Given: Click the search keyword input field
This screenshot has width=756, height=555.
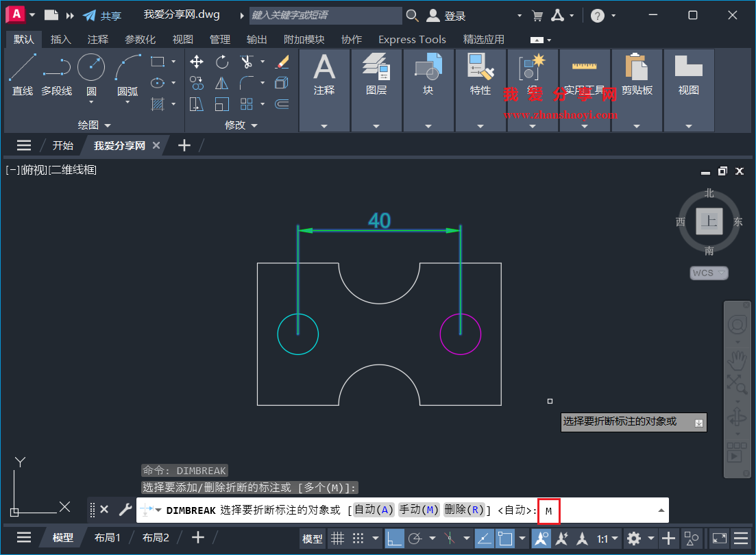Looking at the screenshot, I should pos(326,16).
